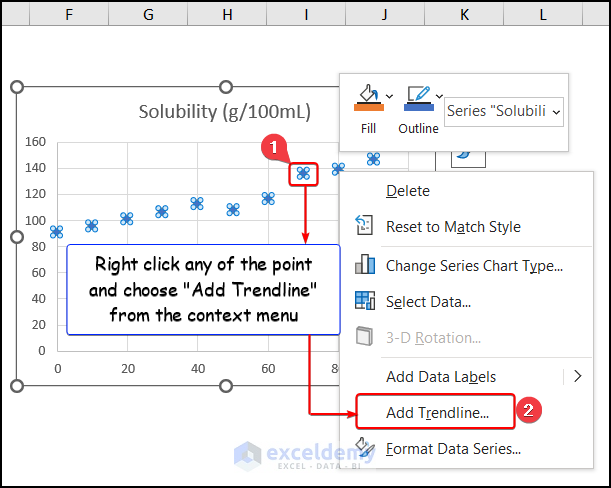Click the top-center chart resize handle
This screenshot has width=611, height=488.
[225, 87]
